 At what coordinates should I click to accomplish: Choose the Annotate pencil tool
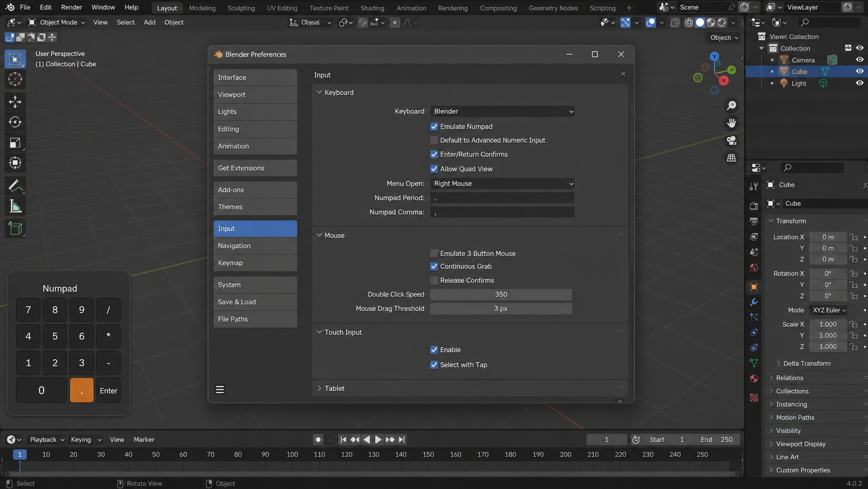tap(15, 186)
